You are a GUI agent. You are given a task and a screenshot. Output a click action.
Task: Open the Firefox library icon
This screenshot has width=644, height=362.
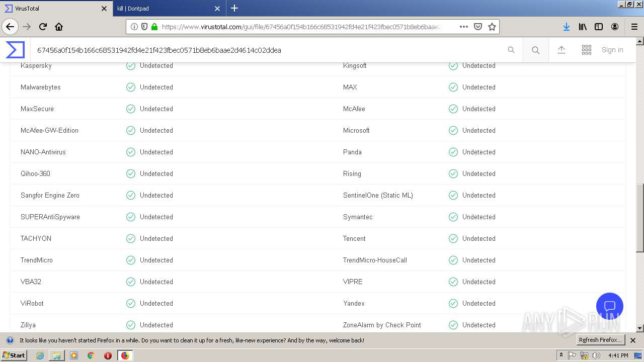583,27
